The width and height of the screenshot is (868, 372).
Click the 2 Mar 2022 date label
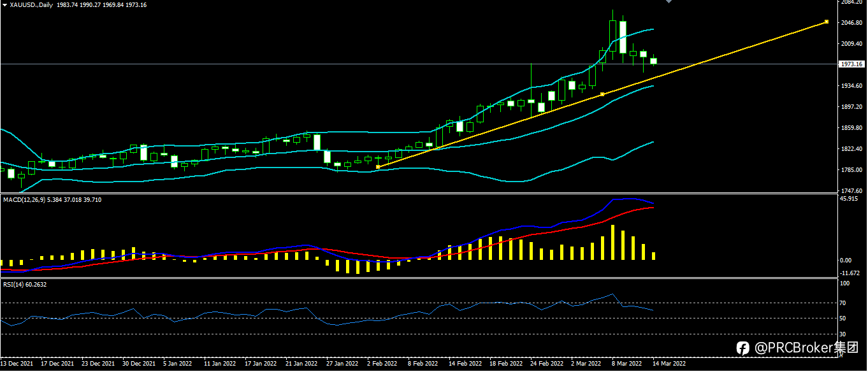(x=586, y=364)
